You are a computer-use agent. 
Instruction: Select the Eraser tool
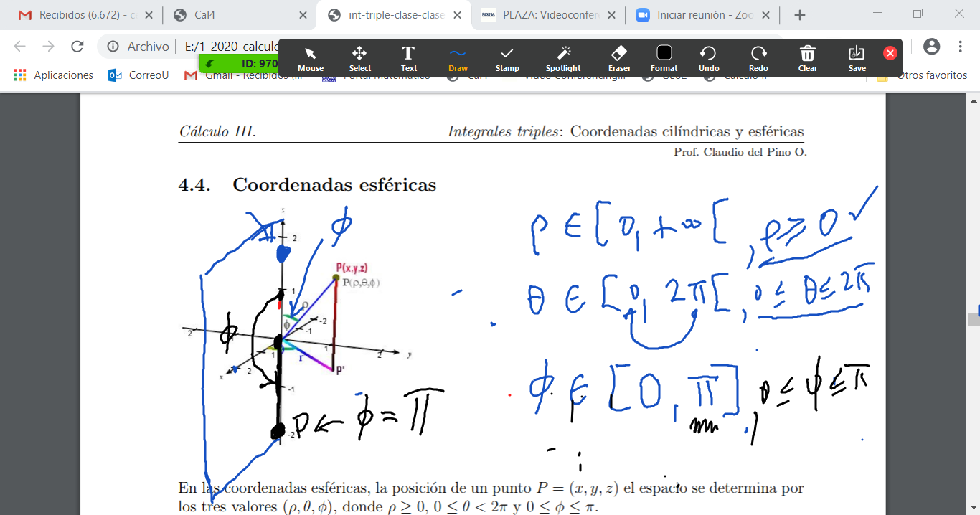click(619, 58)
